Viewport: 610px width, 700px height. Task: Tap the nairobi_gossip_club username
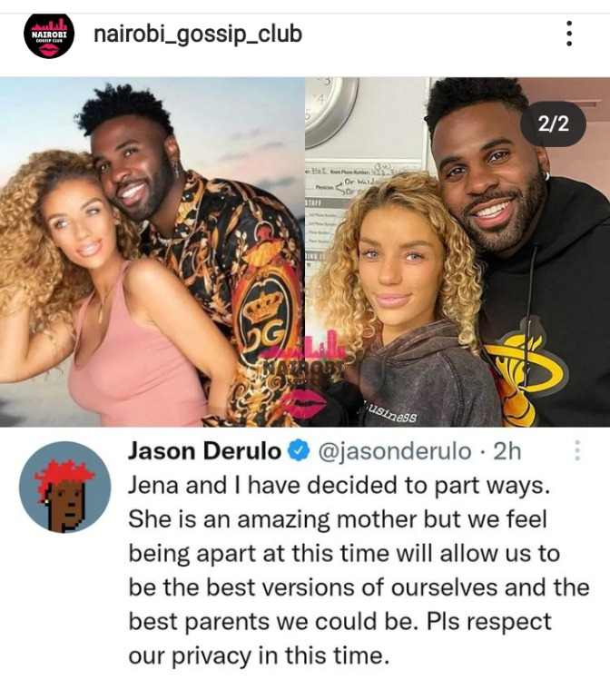coord(198,35)
